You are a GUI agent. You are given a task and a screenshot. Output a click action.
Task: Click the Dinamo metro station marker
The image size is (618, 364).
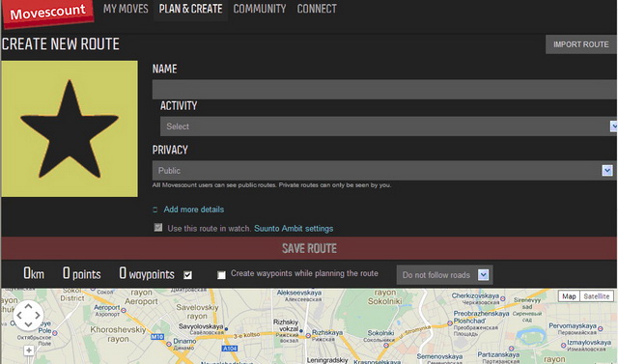[169, 344]
